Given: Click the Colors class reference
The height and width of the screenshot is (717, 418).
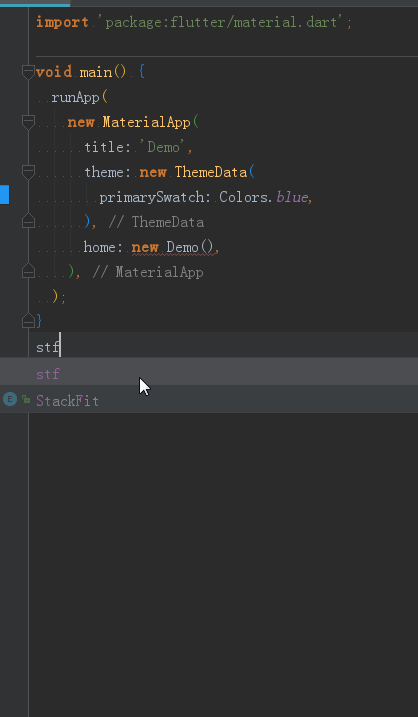Looking at the screenshot, I should [x=243, y=197].
